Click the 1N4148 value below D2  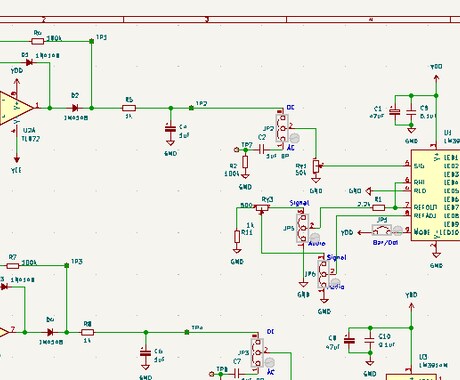tap(76, 118)
